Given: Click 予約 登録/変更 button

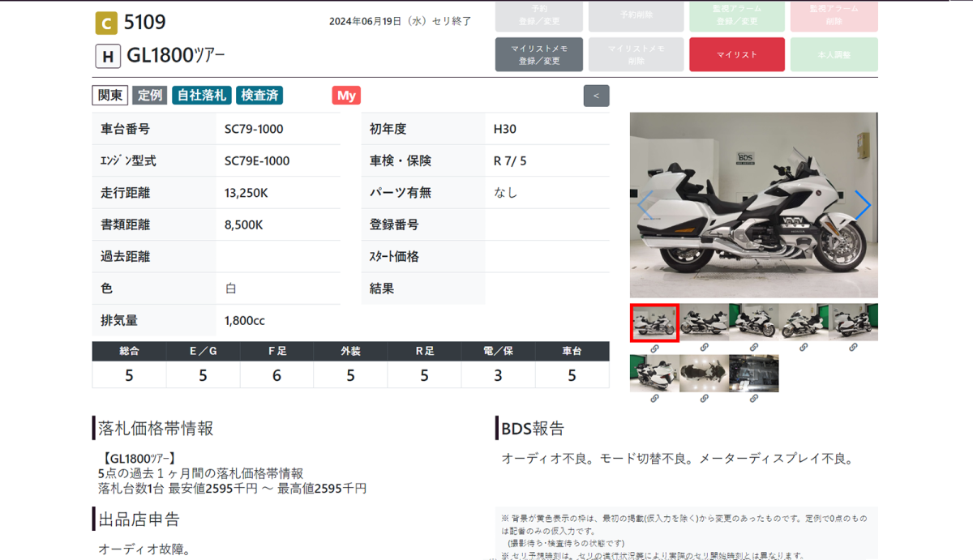Looking at the screenshot, I should coord(539,15).
